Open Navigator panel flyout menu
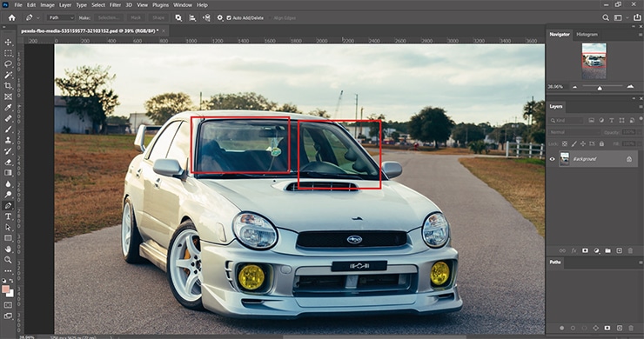644x339 pixels. [x=640, y=35]
